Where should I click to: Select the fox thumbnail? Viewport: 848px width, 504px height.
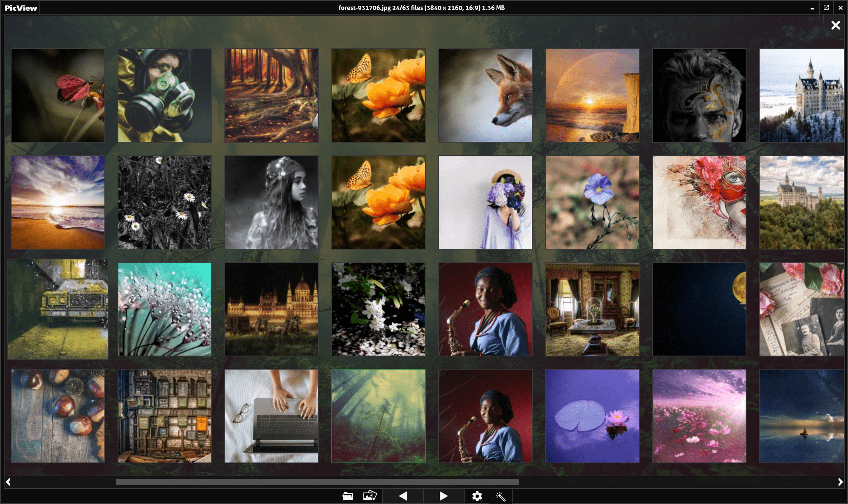click(485, 95)
